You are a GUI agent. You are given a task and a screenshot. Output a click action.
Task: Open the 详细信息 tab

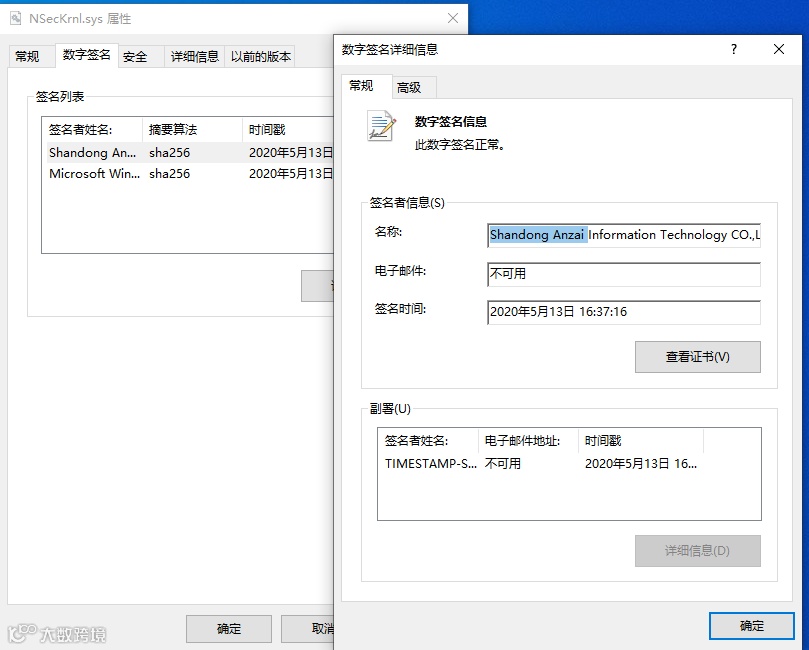pyautogui.click(x=195, y=56)
